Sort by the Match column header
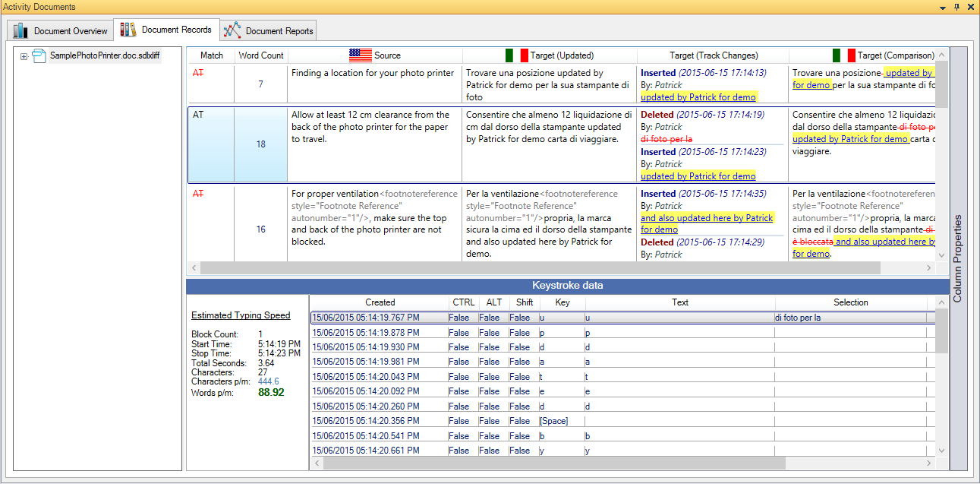This screenshot has height=484, width=980. pos(212,55)
